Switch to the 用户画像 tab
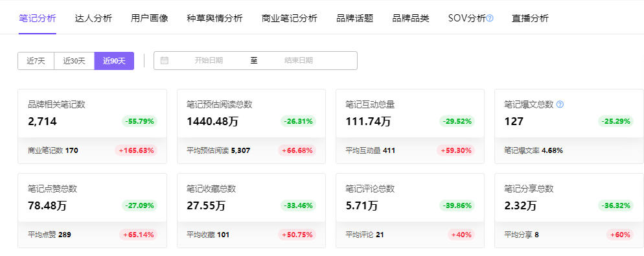 click(x=150, y=19)
